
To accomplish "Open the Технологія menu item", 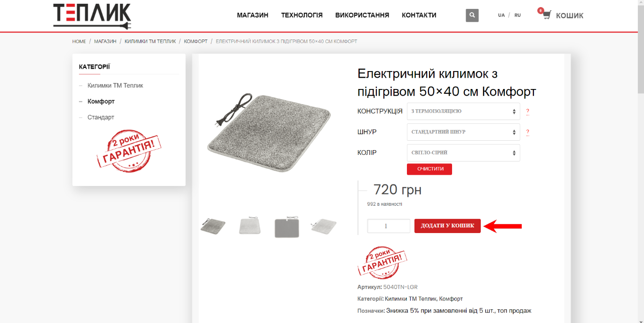I will (302, 15).
